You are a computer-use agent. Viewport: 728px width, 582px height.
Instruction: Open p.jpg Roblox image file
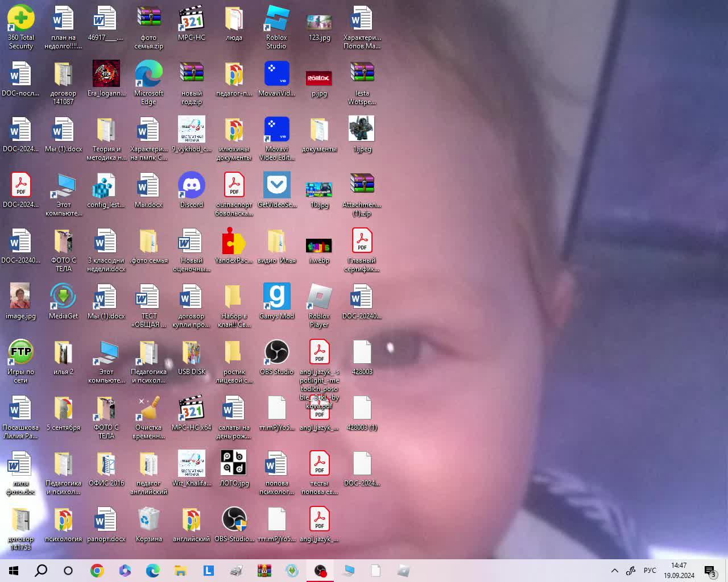tap(319, 82)
